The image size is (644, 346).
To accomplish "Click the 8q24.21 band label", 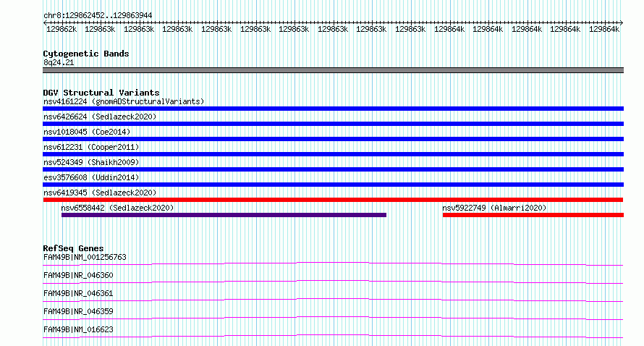I will point(59,62).
